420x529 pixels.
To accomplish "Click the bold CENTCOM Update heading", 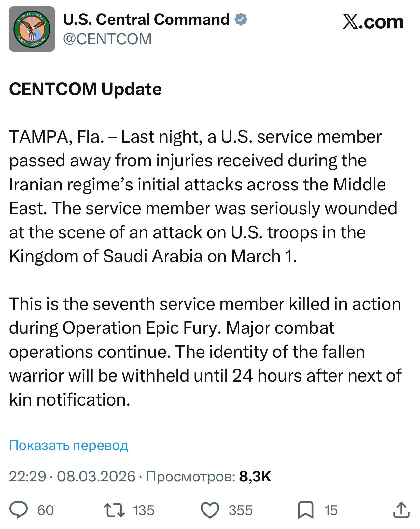I will (85, 89).
